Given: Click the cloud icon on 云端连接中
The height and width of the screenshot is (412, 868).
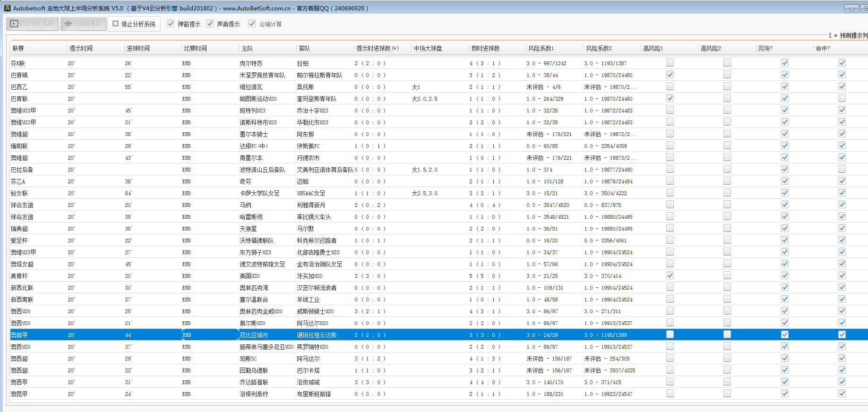Looking at the screenshot, I should click(x=68, y=24).
